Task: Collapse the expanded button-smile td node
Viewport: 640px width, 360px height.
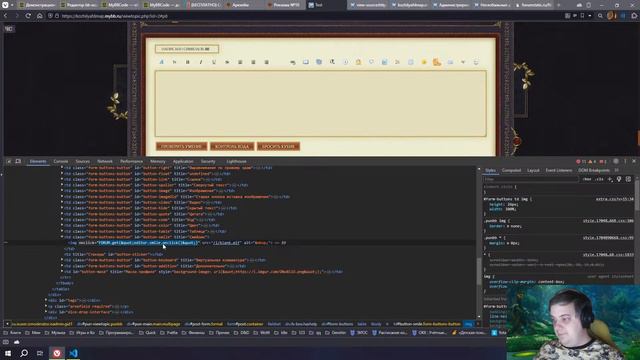Action: [62, 237]
